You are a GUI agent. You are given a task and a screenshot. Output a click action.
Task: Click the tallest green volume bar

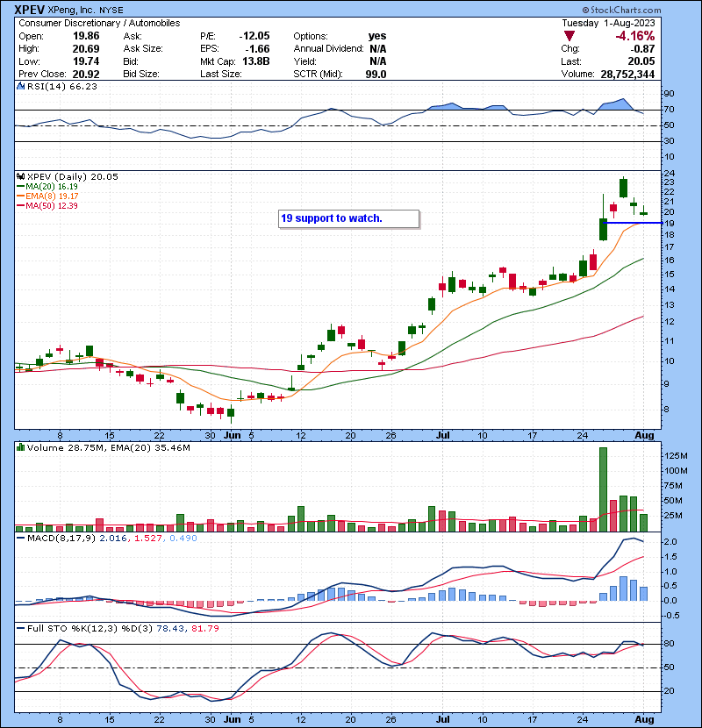coord(603,489)
